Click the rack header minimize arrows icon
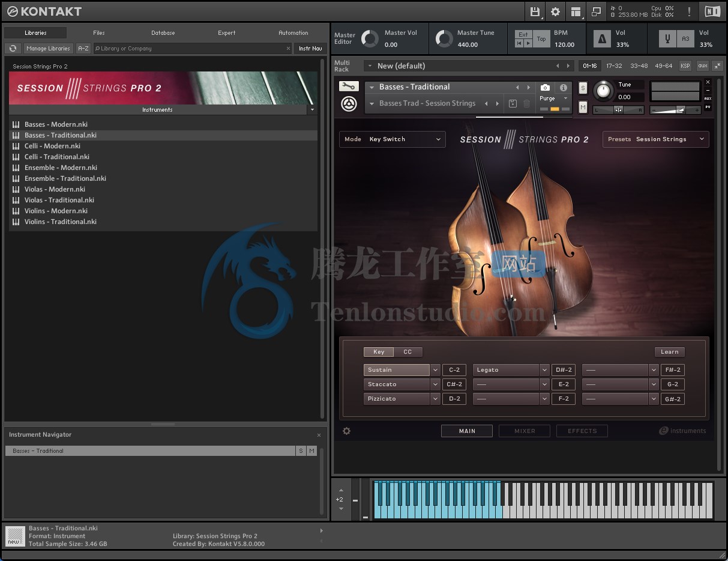The image size is (728, 561). click(x=718, y=65)
